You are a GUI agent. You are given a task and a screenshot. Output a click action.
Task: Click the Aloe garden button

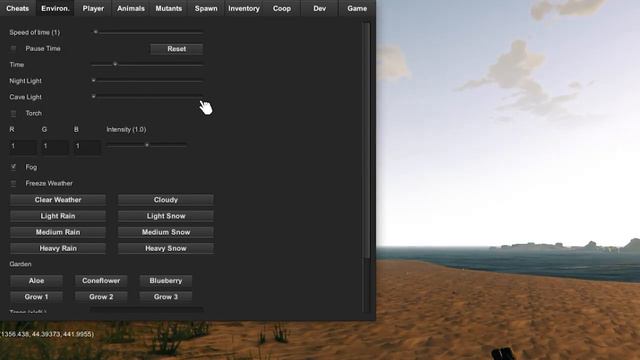point(36,281)
